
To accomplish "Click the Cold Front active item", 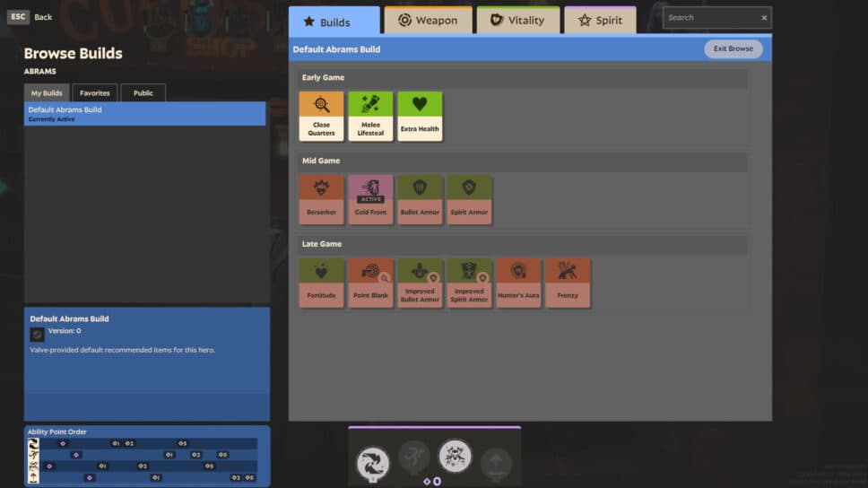I will pyautogui.click(x=370, y=199).
